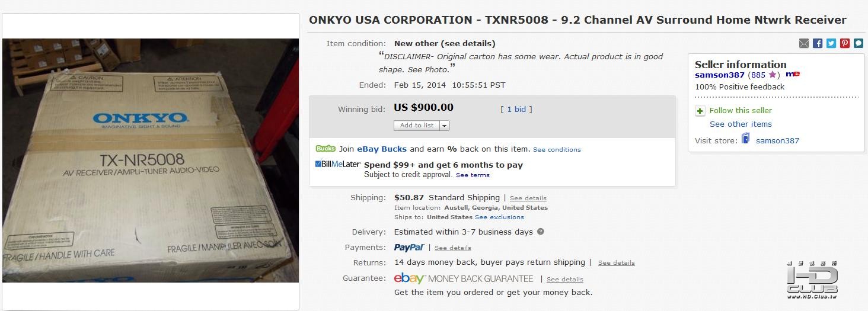
Task: Click the blue store door icon
Action: (746, 139)
